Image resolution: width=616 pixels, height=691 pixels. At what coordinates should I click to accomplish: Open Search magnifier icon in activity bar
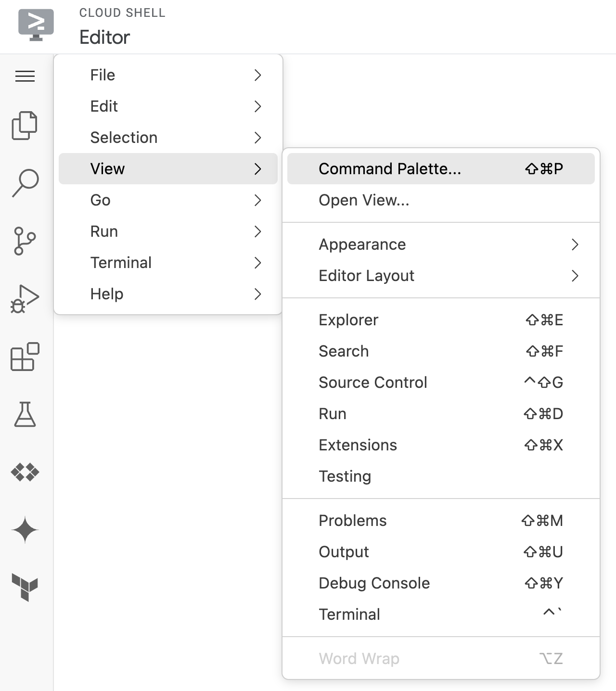tap(25, 183)
